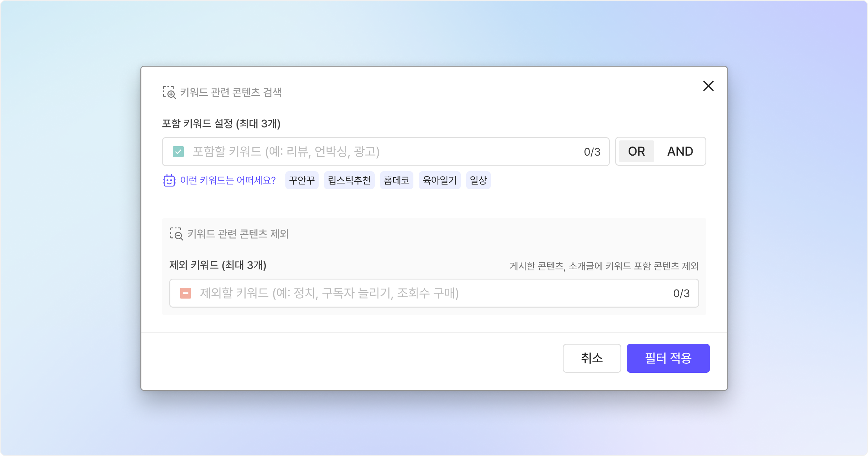Focus the include keyword input field
Screen dimensions: 868x456
click(x=386, y=152)
